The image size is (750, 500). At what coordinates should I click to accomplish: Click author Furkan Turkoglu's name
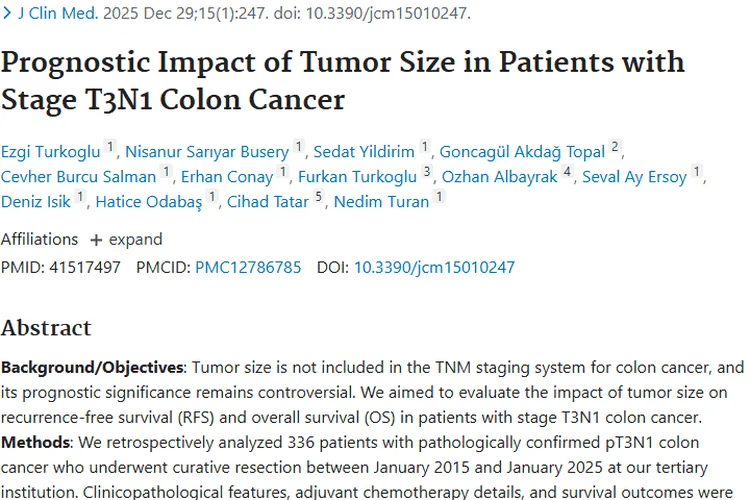359,177
